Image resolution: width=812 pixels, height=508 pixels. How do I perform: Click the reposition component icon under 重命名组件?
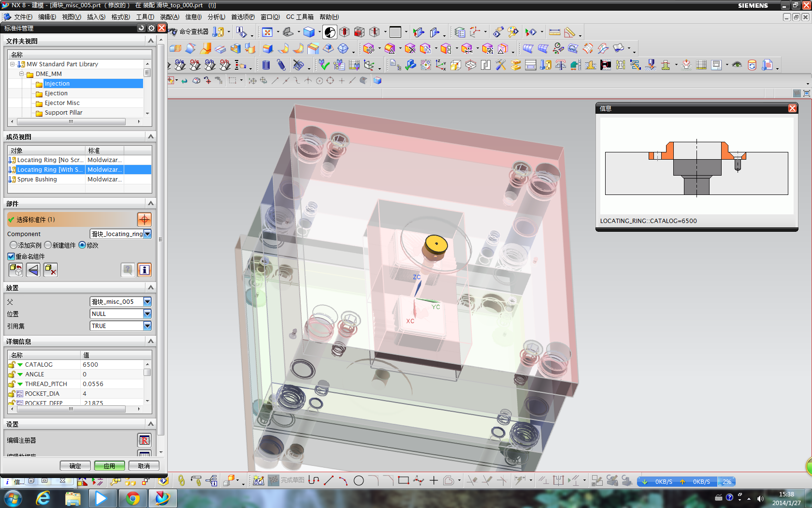click(x=16, y=270)
